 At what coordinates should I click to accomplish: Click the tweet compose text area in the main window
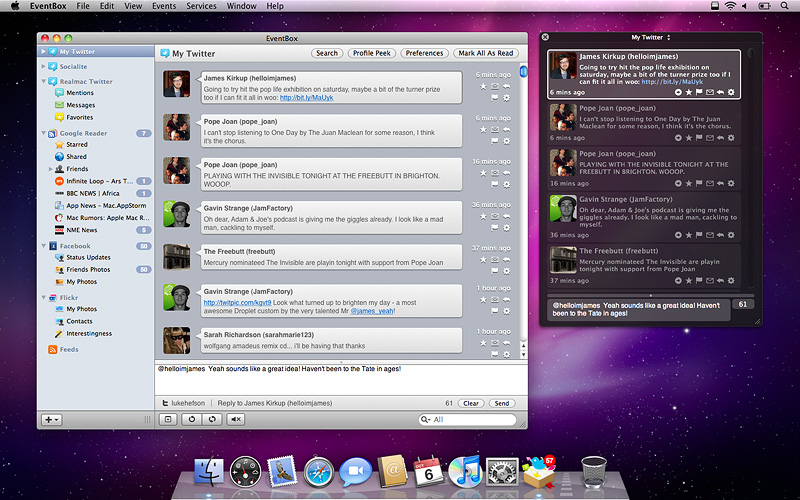coord(341,380)
